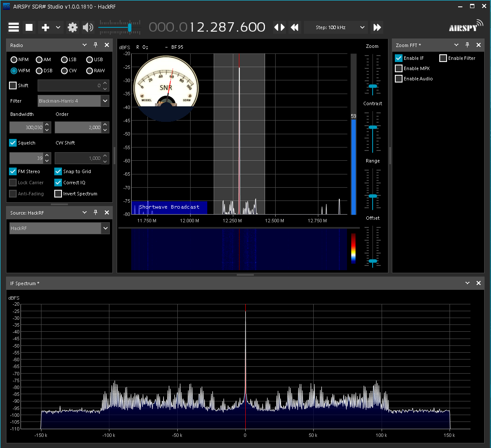Adjust the Zoom slider
The image size is (491, 448).
pyautogui.click(x=373, y=86)
